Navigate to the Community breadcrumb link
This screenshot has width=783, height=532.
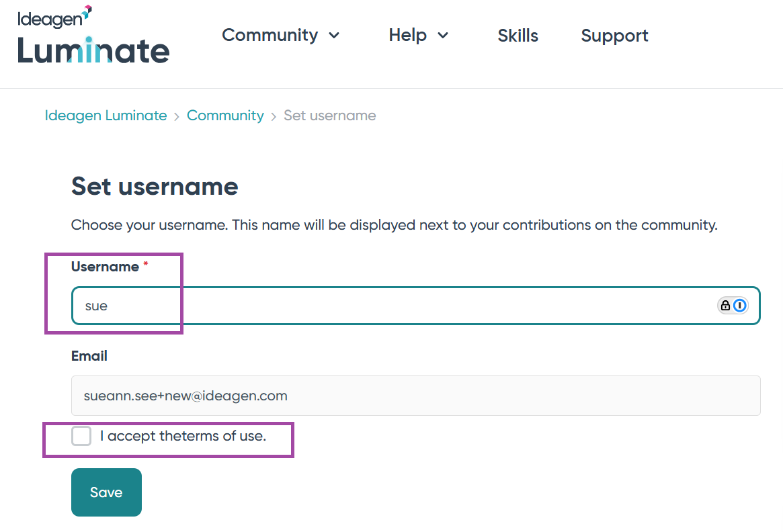point(225,116)
